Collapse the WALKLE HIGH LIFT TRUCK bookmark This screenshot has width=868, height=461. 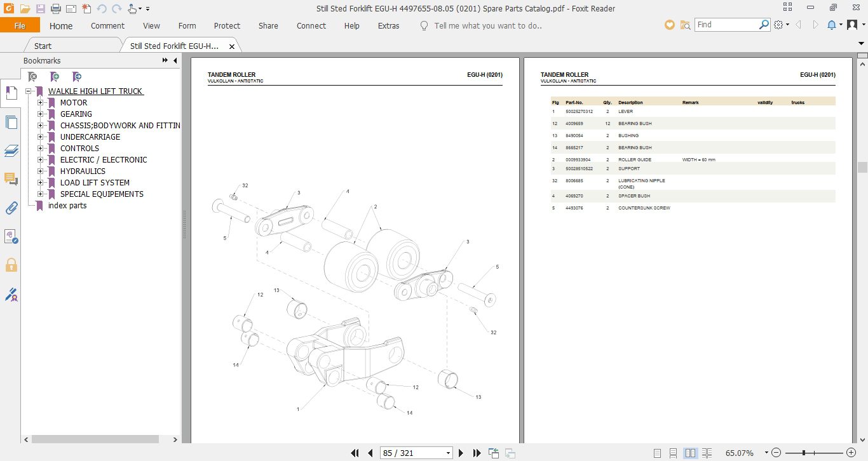coord(29,91)
